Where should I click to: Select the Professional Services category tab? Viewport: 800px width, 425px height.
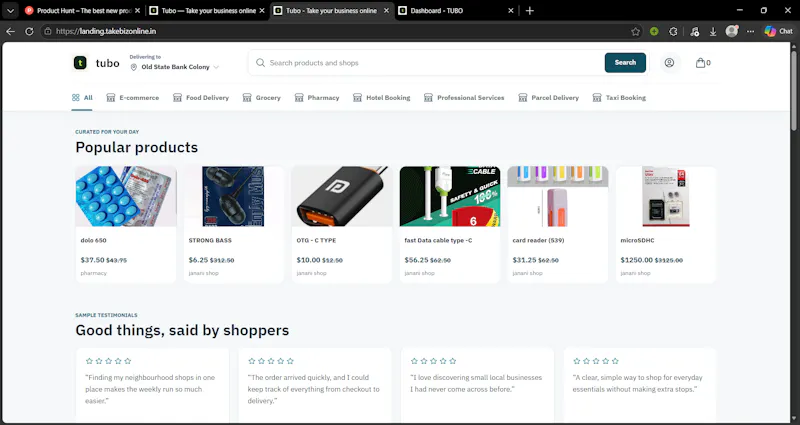pos(464,97)
